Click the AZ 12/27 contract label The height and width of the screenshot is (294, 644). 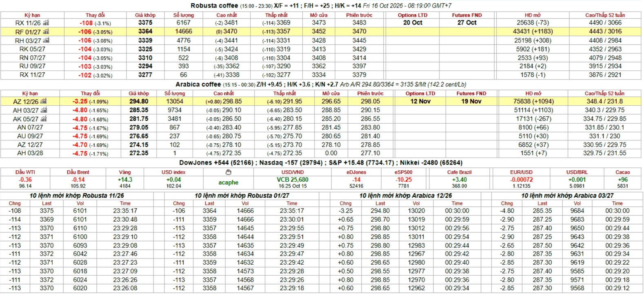tap(30, 145)
